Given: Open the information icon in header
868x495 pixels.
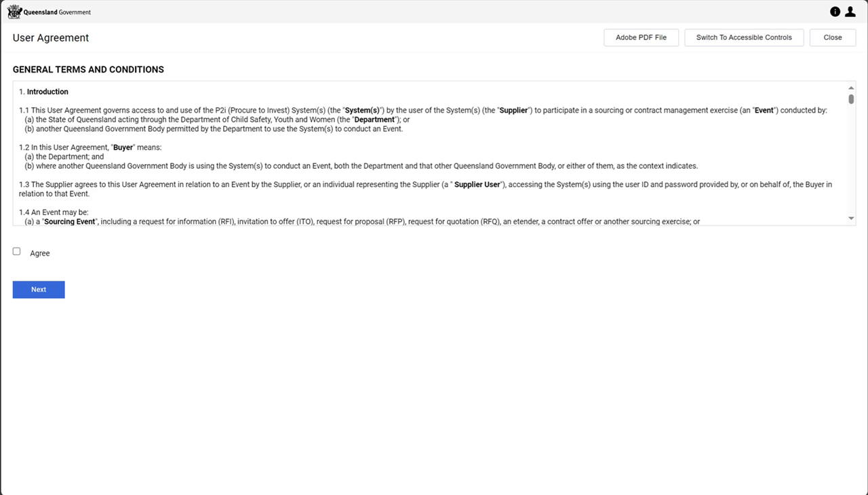Looking at the screenshot, I should (x=835, y=12).
